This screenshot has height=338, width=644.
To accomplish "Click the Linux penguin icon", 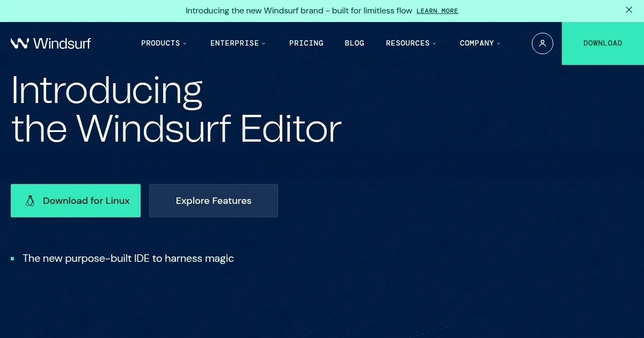I will pyautogui.click(x=30, y=201).
